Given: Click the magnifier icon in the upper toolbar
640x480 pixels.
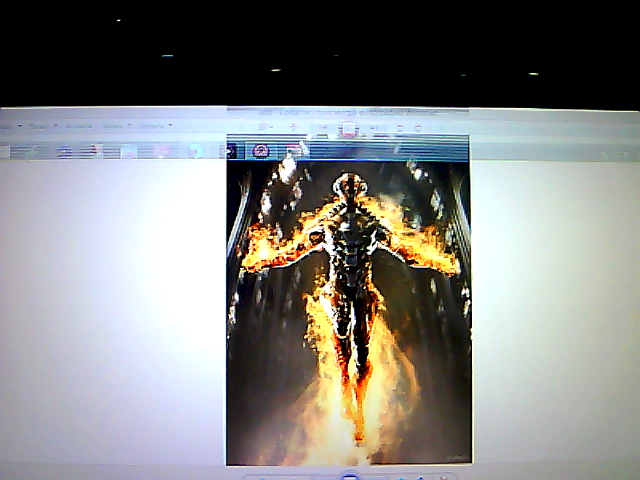Looking at the screenshot, I should [x=262, y=128].
